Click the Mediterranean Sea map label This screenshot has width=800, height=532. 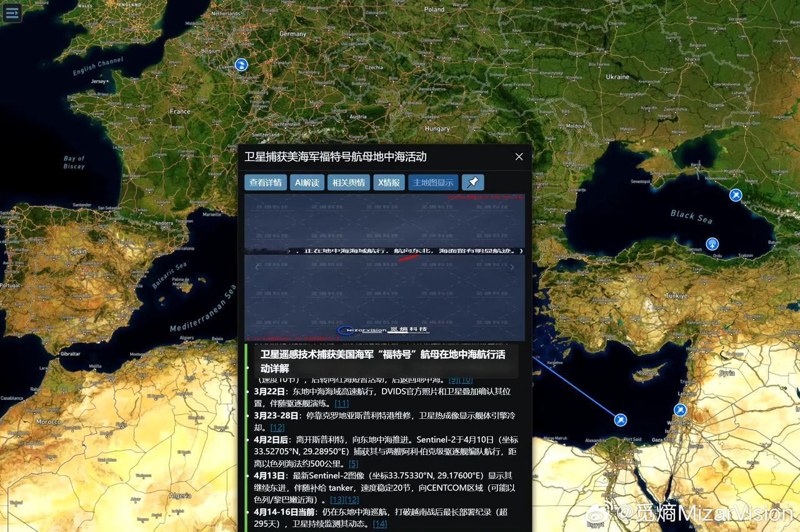tap(203, 309)
